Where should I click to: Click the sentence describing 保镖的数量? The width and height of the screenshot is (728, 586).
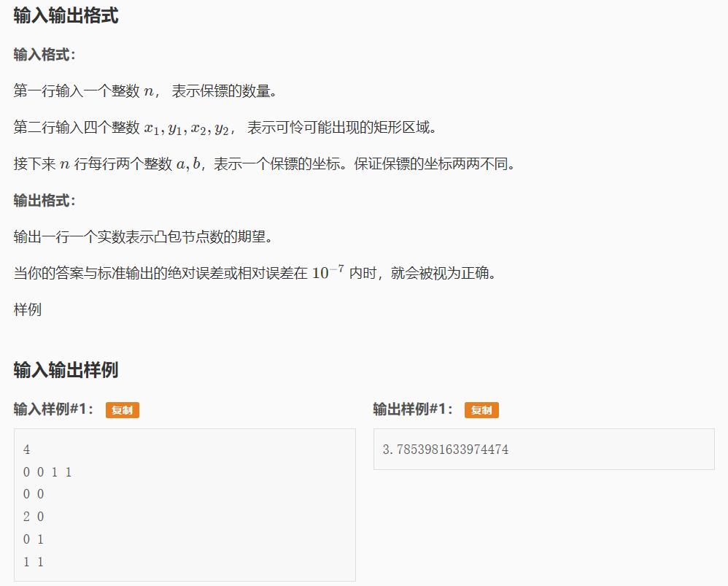point(144,91)
